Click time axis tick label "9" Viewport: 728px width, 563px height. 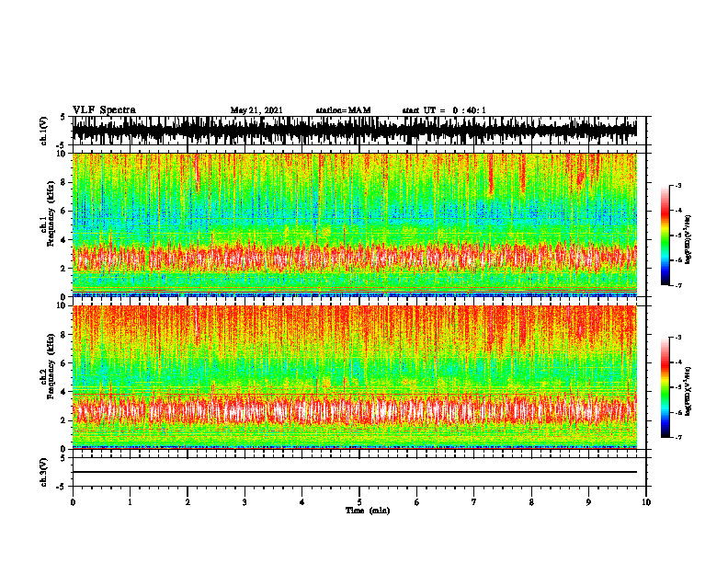588,502
